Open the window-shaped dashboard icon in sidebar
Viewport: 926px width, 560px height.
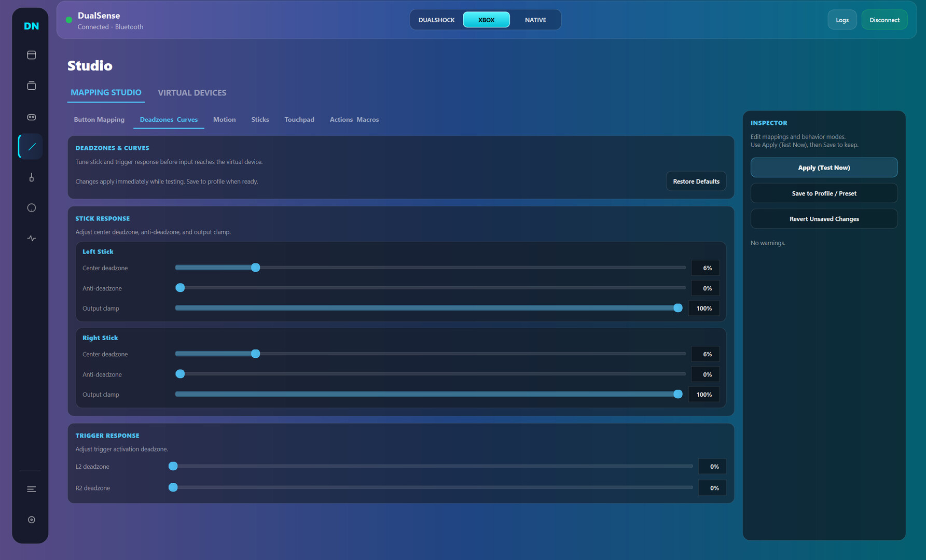click(x=31, y=55)
